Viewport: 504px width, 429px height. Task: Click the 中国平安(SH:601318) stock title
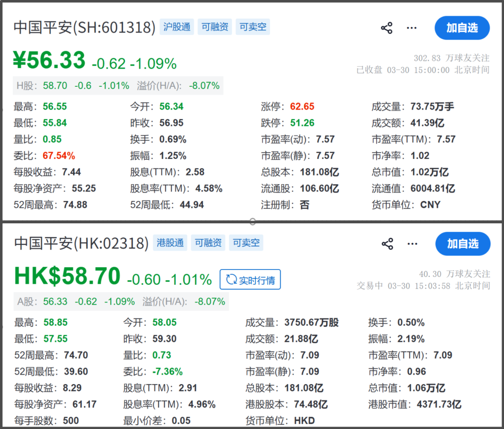click(84, 28)
